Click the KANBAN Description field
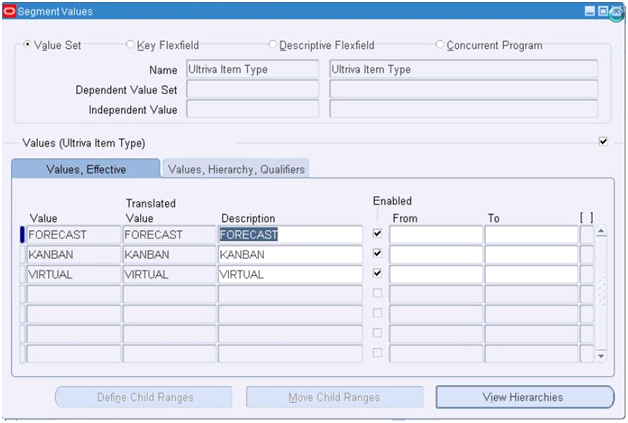The image size is (628, 423). pos(290,255)
